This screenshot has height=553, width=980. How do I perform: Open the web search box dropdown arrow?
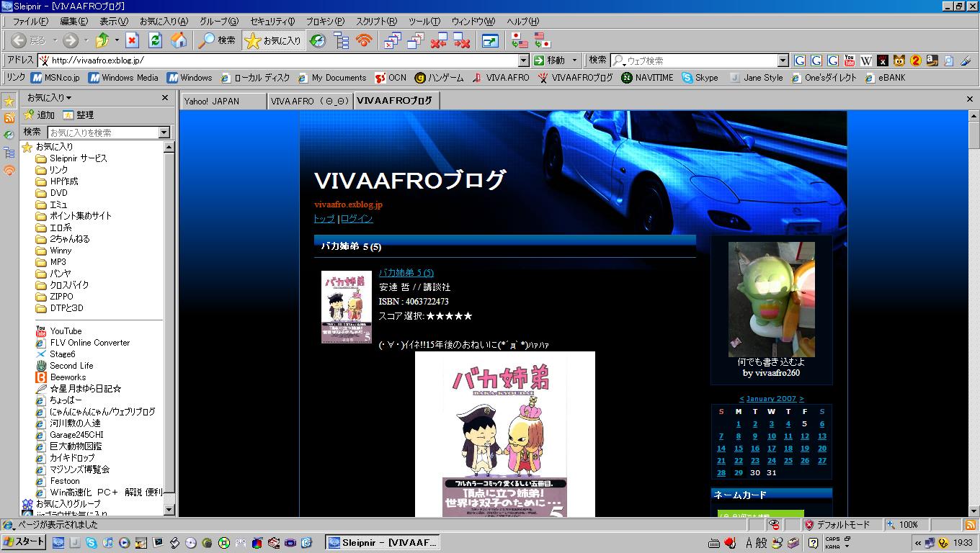[x=783, y=60]
